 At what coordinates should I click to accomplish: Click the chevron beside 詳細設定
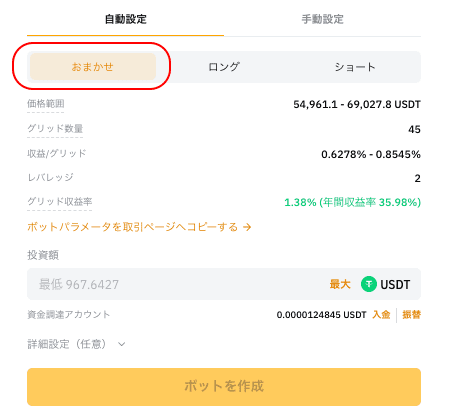pyautogui.click(x=122, y=344)
